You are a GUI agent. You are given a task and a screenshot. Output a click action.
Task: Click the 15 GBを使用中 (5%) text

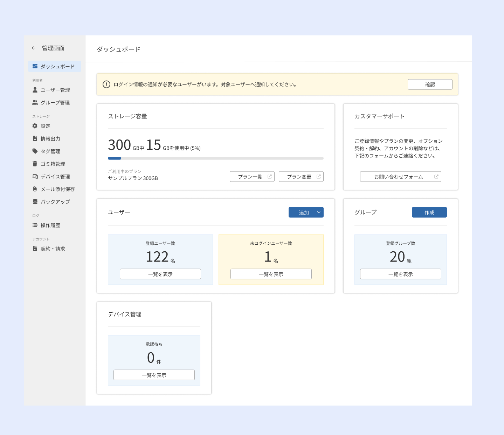(173, 145)
